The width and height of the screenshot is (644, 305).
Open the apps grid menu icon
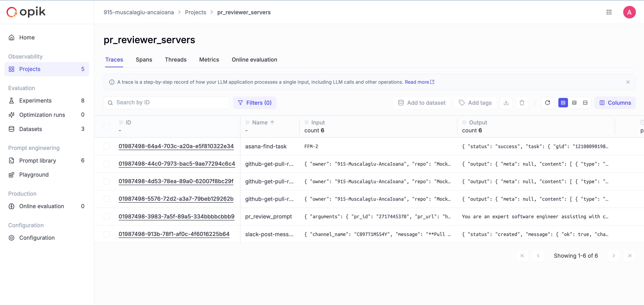609,12
